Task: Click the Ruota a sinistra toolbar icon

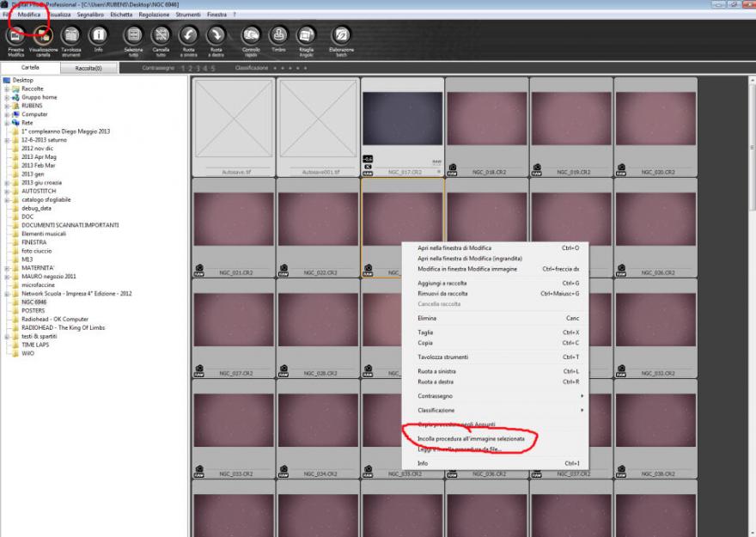Action: tap(188, 36)
